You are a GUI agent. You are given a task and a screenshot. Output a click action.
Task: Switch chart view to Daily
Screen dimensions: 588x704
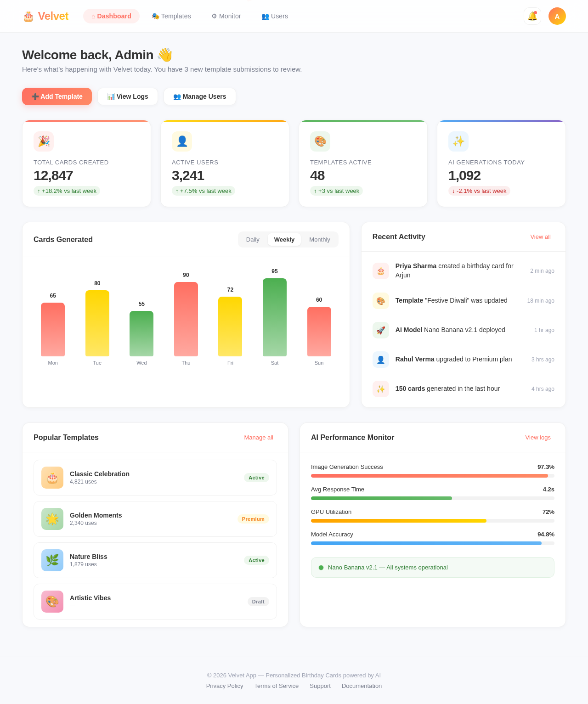[x=253, y=239]
